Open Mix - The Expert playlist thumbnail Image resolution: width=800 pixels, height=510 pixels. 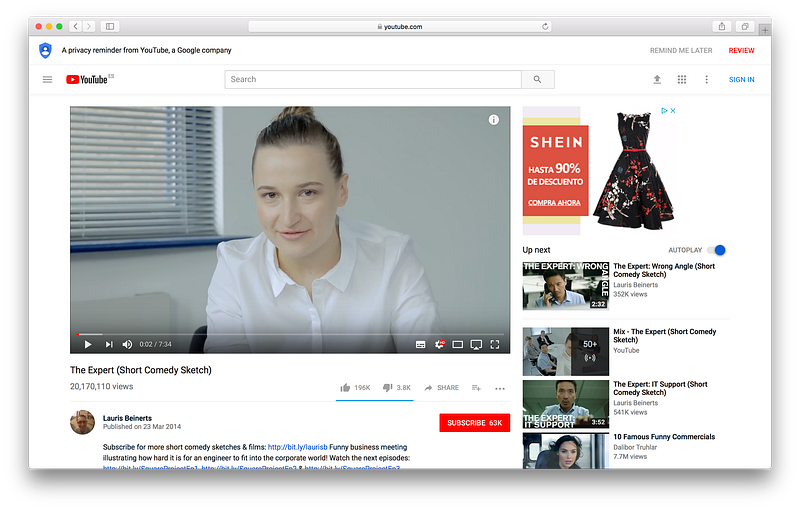click(566, 351)
